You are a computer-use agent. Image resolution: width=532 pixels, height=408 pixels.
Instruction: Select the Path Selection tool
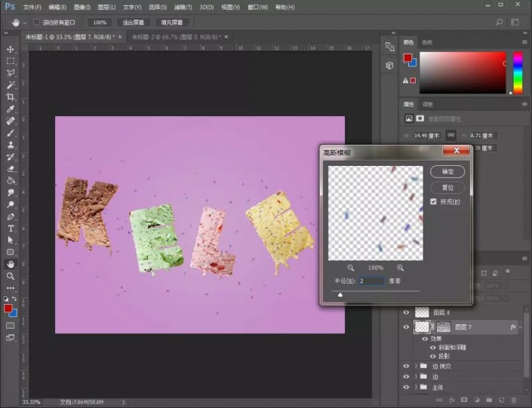coord(11,240)
